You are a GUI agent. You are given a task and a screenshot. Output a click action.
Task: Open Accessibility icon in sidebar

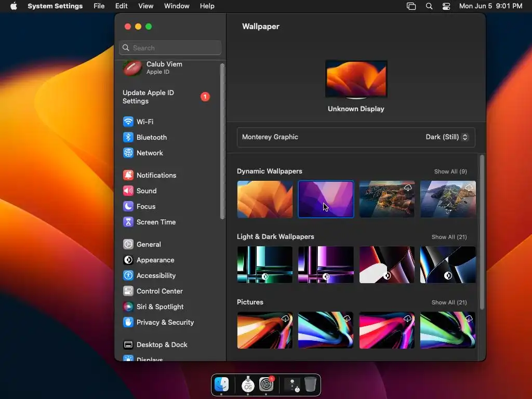(128, 275)
